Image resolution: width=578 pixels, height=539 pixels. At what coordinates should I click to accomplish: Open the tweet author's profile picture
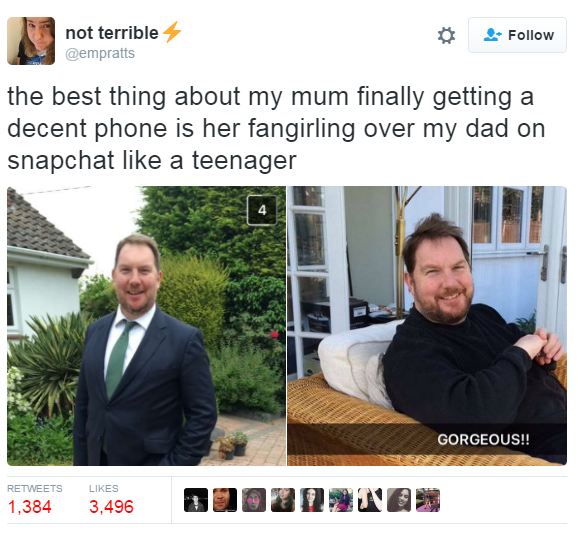(31, 41)
